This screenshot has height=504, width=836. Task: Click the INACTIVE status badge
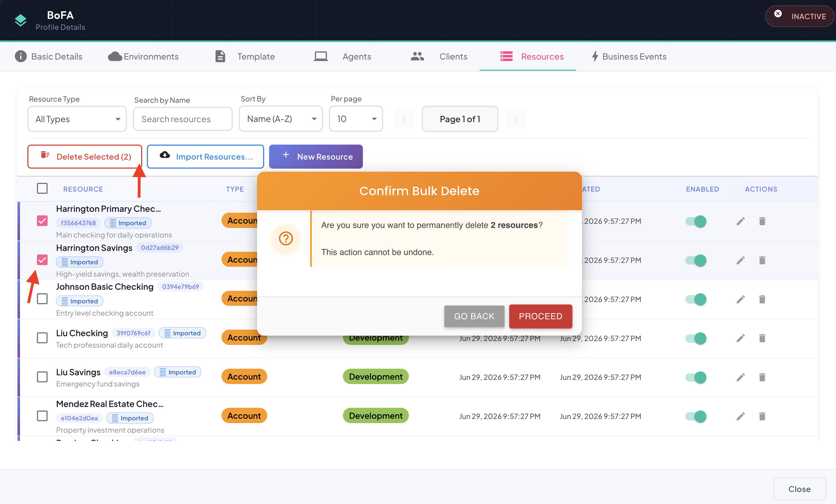coord(800,16)
